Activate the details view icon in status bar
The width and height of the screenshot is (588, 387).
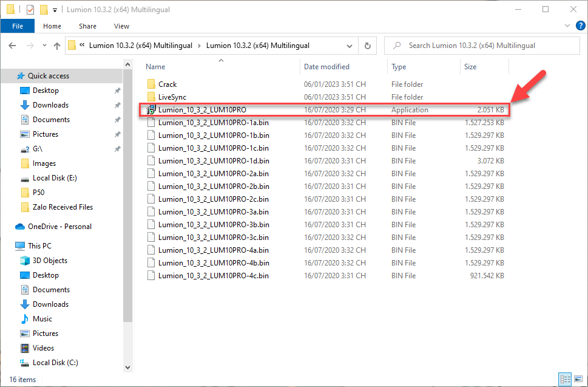click(x=565, y=379)
